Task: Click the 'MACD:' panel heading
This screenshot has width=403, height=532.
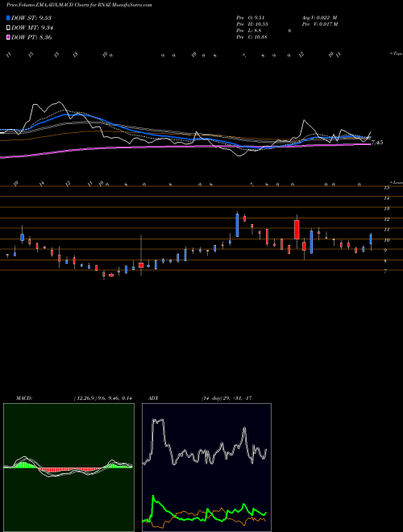Action: pyautogui.click(x=24, y=398)
